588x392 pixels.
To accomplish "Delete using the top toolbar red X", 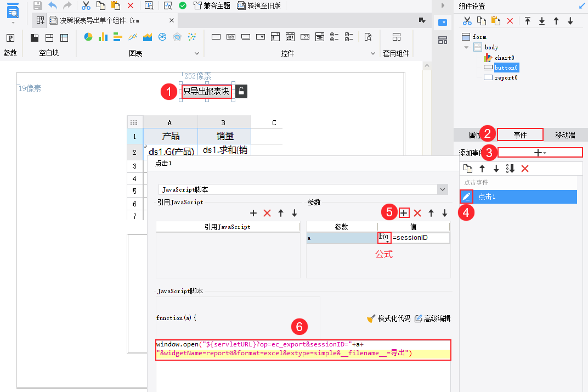I will click(x=130, y=5).
